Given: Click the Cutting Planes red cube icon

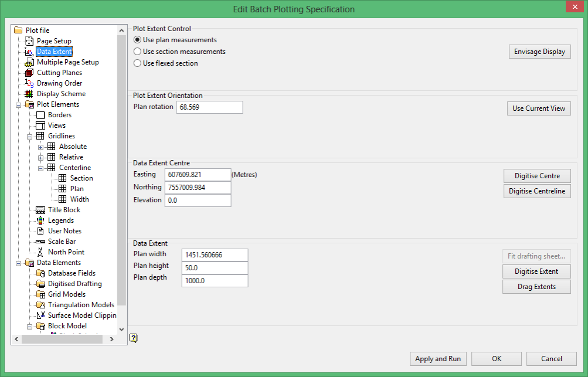Looking at the screenshot, I should click(x=29, y=72).
